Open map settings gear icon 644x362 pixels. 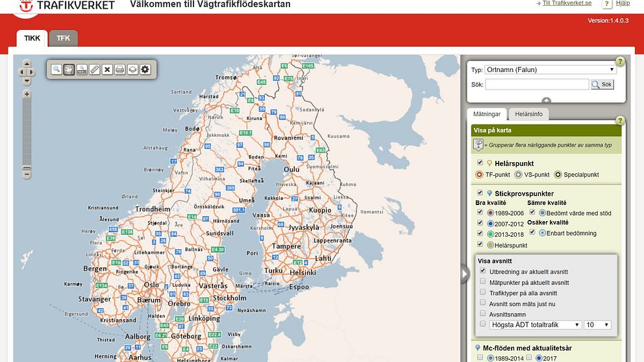pos(145,69)
